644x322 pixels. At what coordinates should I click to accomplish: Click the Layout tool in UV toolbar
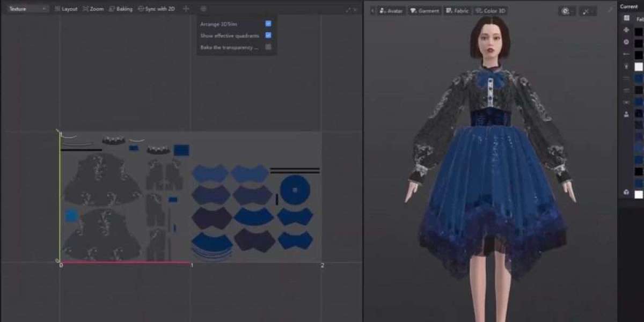pos(66,9)
